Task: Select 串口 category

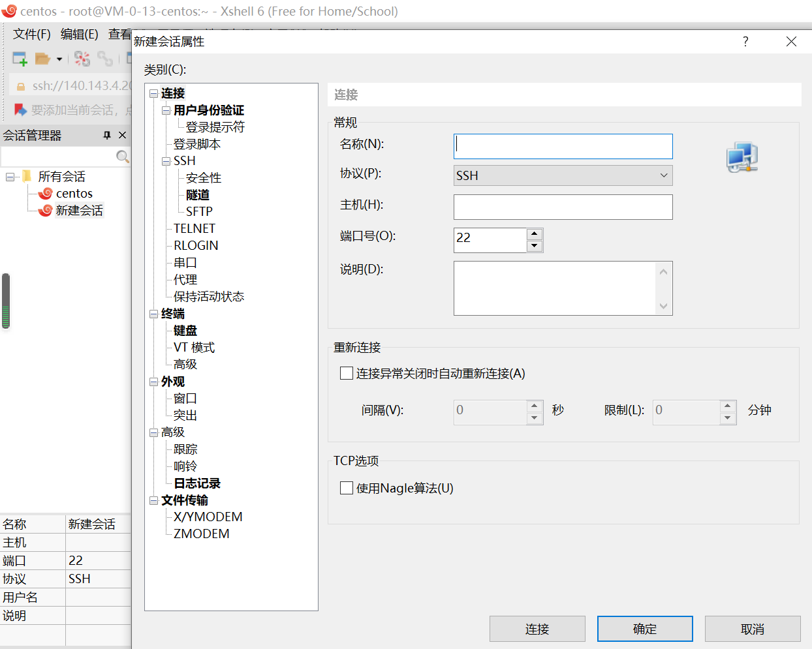Action: pyautogui.click(x=185, y=263)
